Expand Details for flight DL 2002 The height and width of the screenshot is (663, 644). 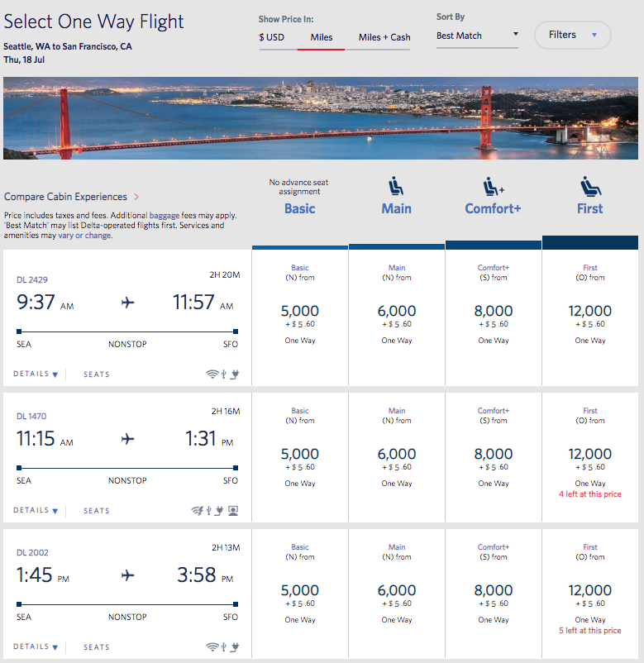click(36, 646)
